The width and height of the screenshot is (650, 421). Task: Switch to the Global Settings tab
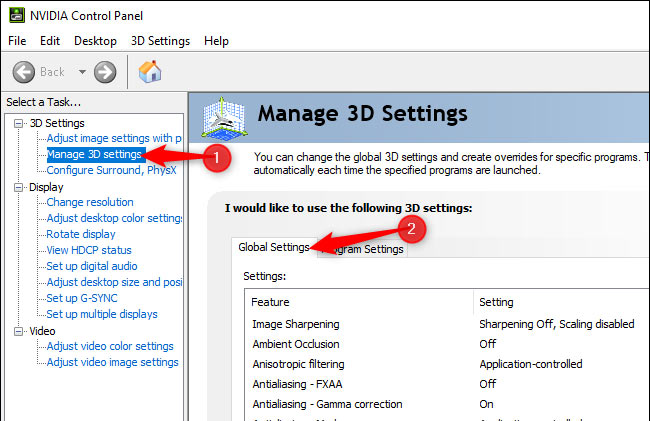[274, 247]
